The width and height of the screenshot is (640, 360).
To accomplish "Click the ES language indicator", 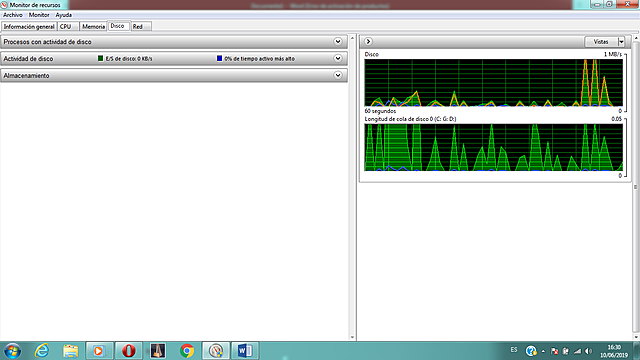I will [x=514, y=350].
